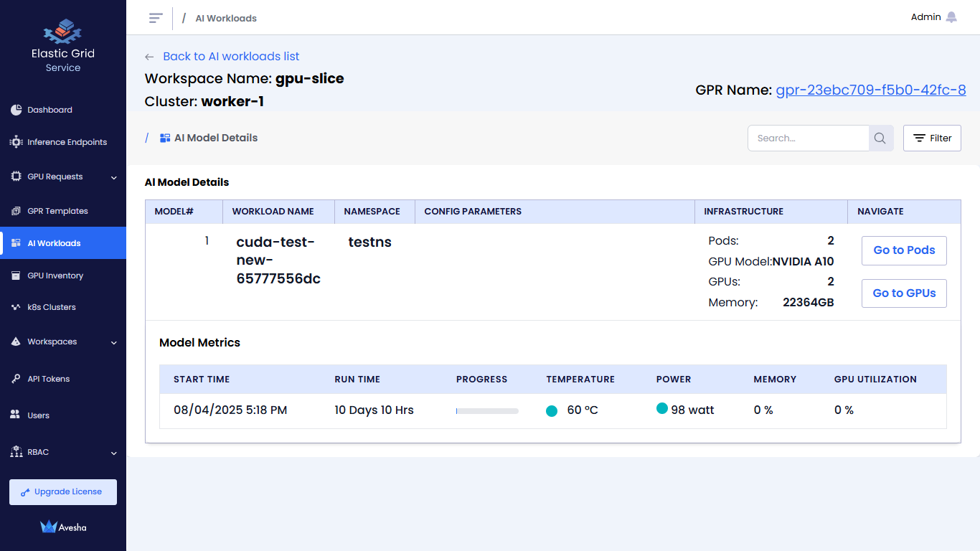
Task: Click the API Tokens key icon
Action: coord(17,379)
